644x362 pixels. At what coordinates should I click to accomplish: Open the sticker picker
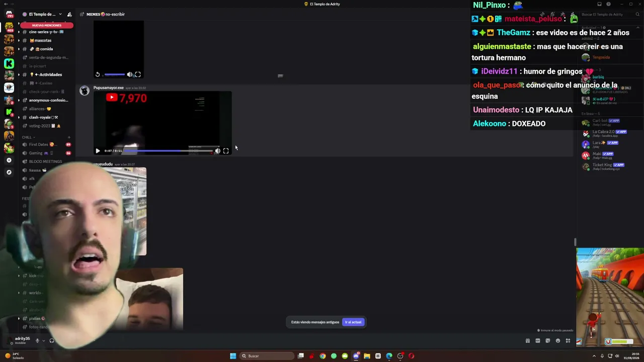(x=547, y=340)
